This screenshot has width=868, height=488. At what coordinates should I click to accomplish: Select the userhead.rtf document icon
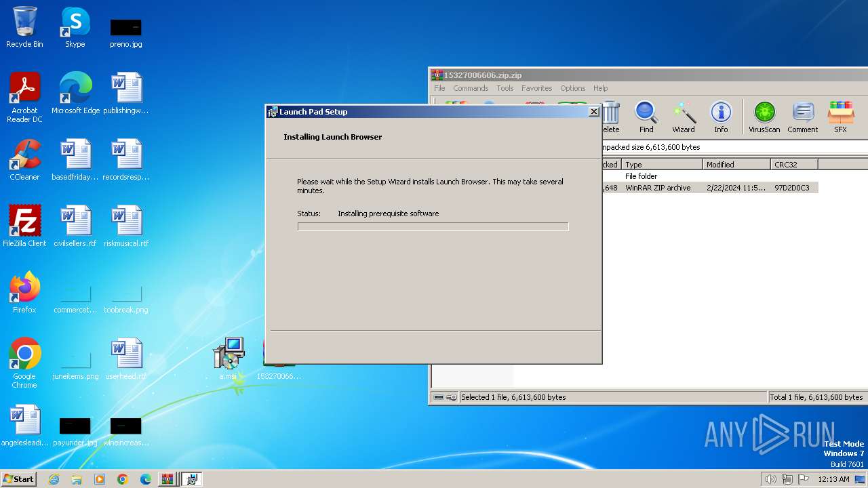tap(126, 359)
